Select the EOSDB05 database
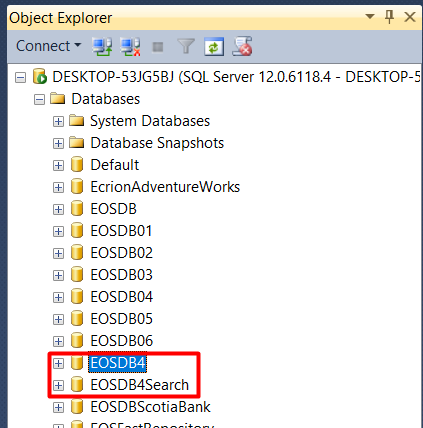The image size is (423, 428). (x=121, y=319)
